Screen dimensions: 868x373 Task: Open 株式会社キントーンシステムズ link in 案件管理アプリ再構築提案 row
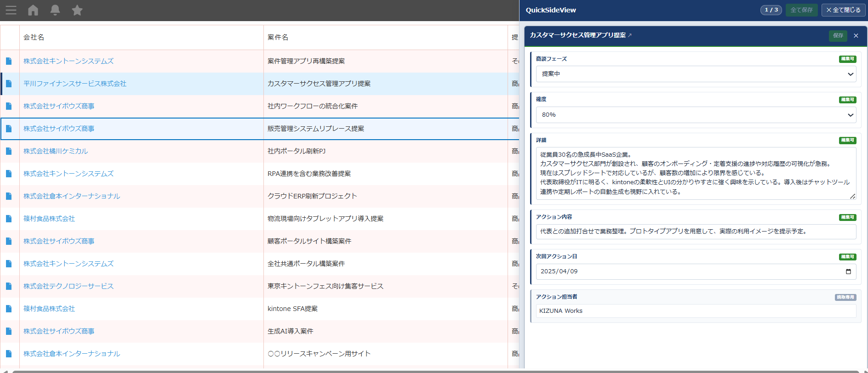[69, 61]
